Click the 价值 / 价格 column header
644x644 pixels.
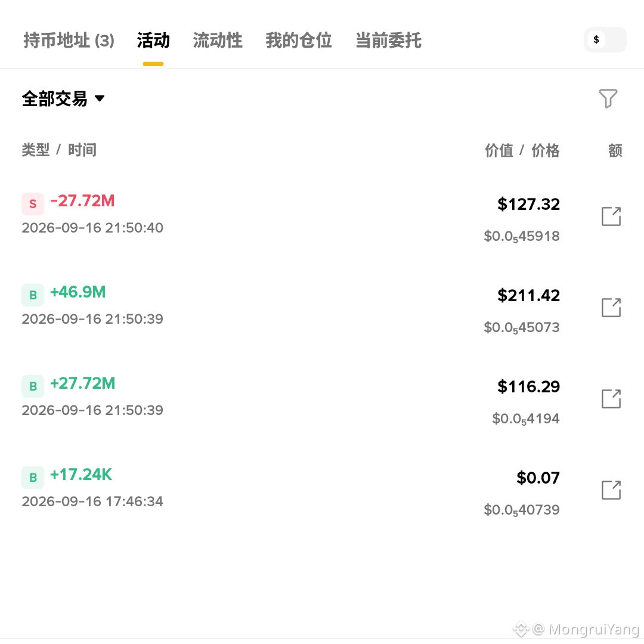click(522, 150)
